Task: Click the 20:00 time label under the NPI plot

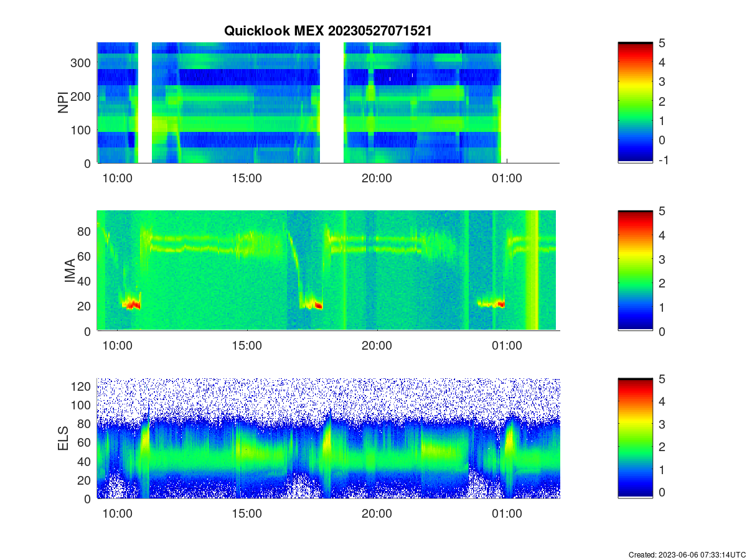Action: 377,179
